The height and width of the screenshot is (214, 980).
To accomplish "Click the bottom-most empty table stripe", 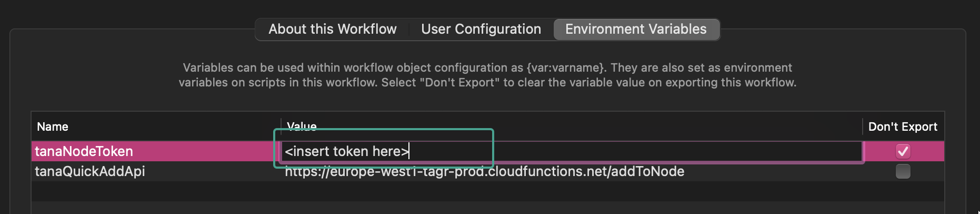I will 487,208.
